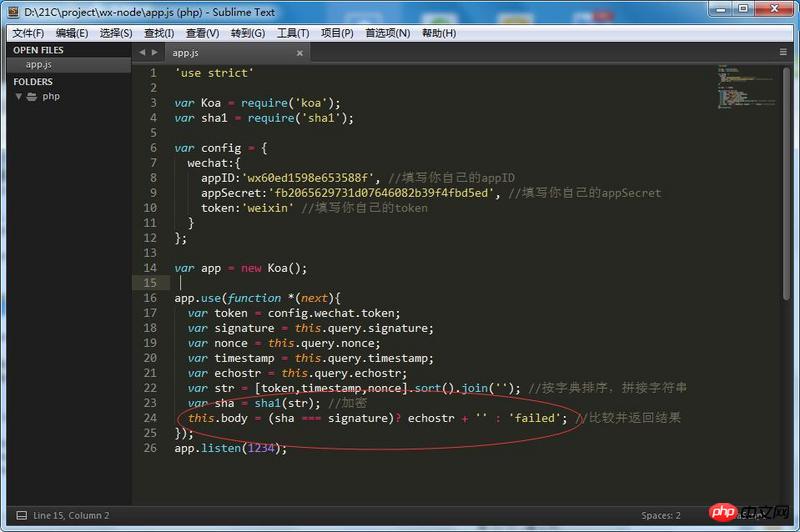Open the tab list menu icon

(x=783, y=52)
